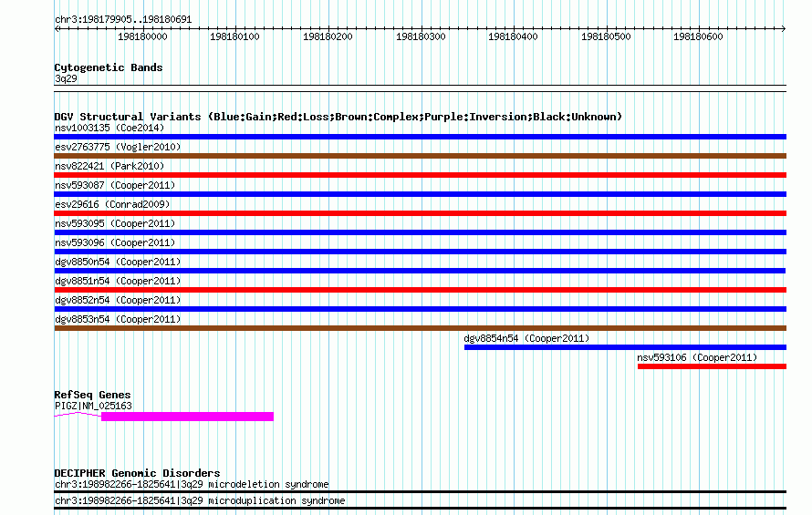Click the DGV Structural Variants track heading
812x515 pixels.
pos(338,117)
